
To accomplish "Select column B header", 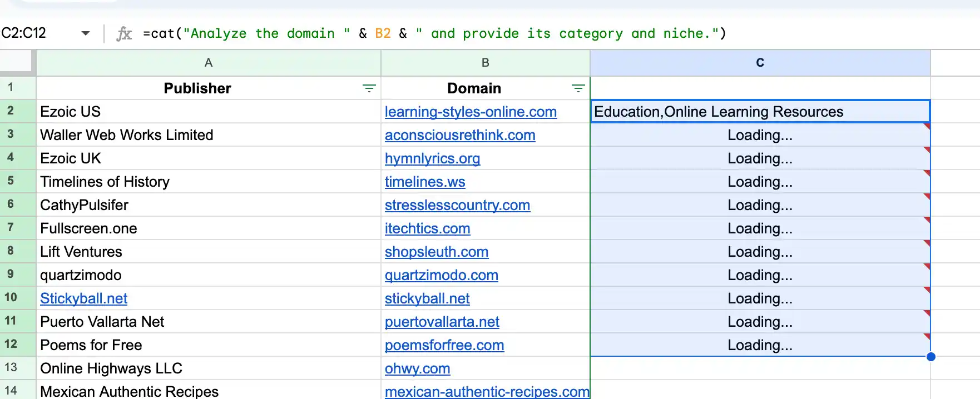I will click(486, 63).
